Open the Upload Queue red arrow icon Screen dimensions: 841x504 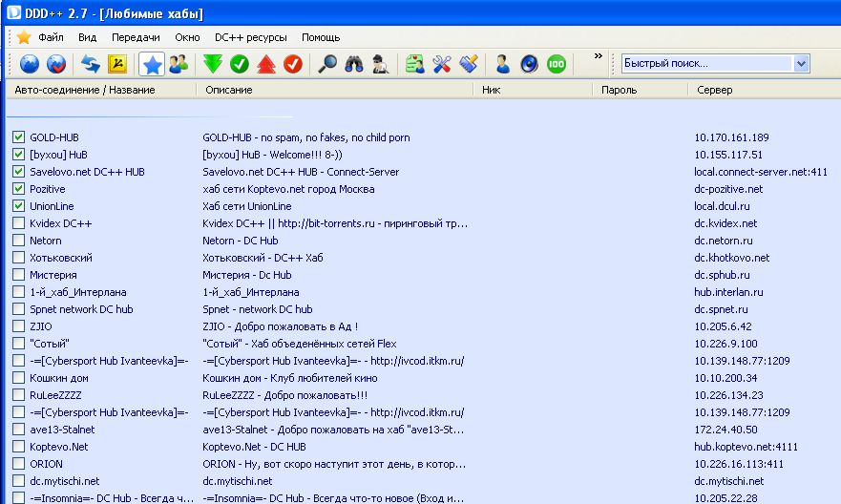click(x=266, y=64)
